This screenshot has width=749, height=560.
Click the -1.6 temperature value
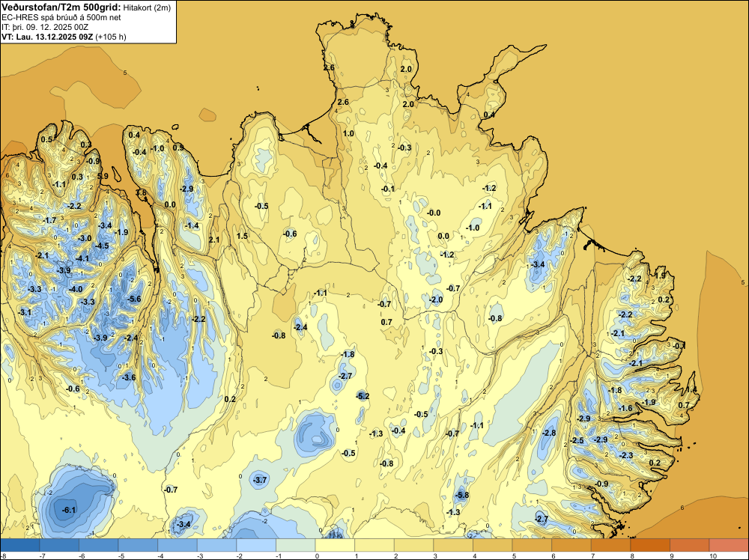pos(625,408)
